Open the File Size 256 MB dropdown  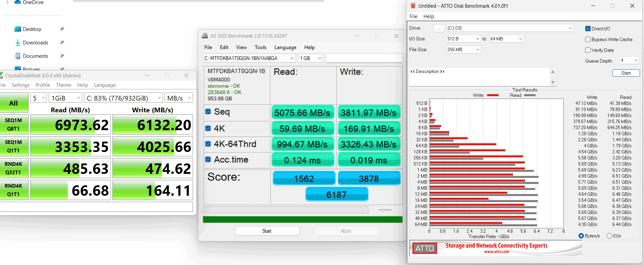pos(463,49)
